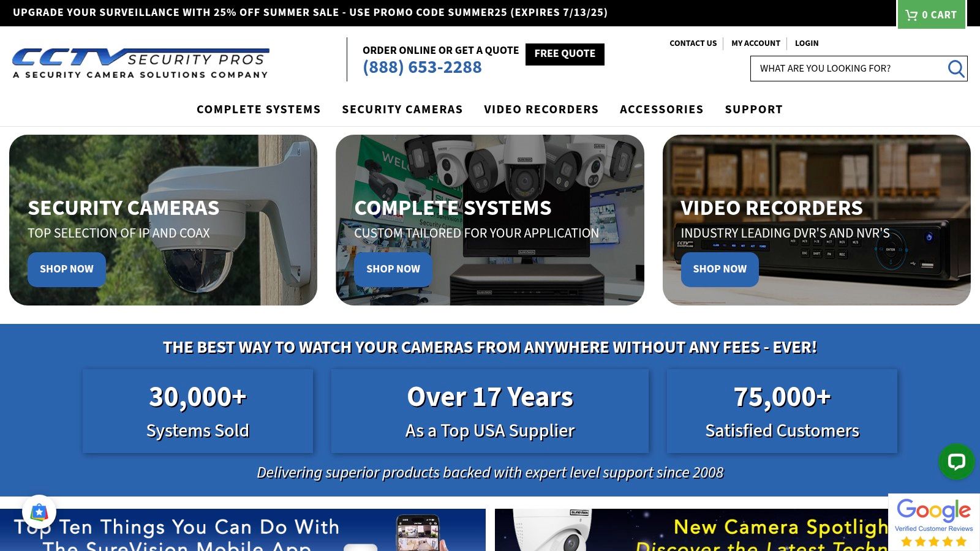
Task: Click the summer sale promo code announcement
Action: pyautogui.click(x=310, y=13)
